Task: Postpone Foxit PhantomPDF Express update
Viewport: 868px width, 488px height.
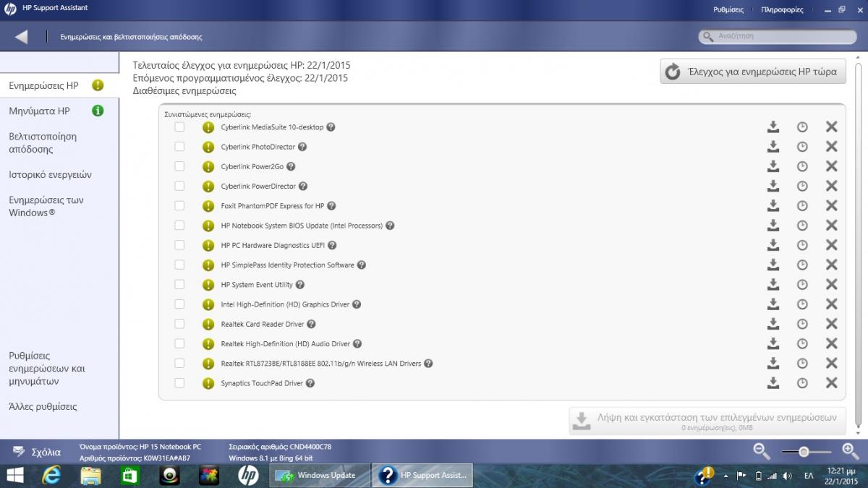Action: [802, 206]
